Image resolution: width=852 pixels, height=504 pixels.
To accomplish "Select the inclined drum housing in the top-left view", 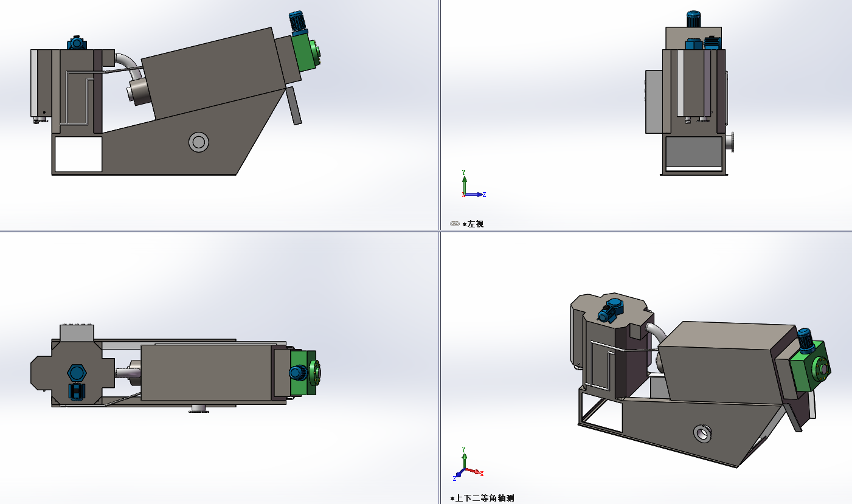I will [213, 72].
